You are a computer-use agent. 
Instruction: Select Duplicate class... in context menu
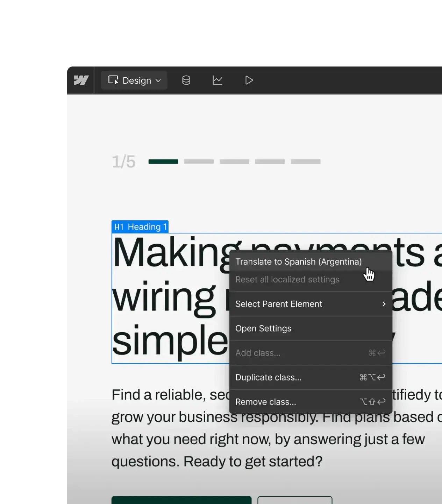pyautogui.click(x=268, y=377)
